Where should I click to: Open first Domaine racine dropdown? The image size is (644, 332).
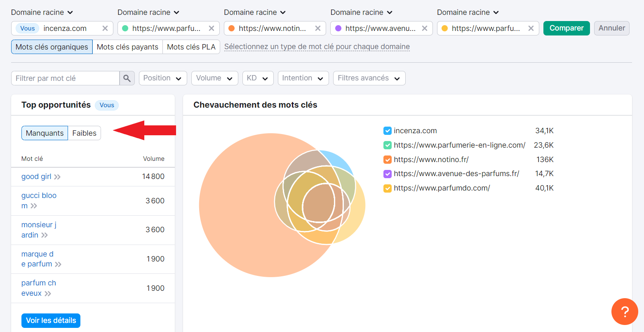tap(42, 12)
